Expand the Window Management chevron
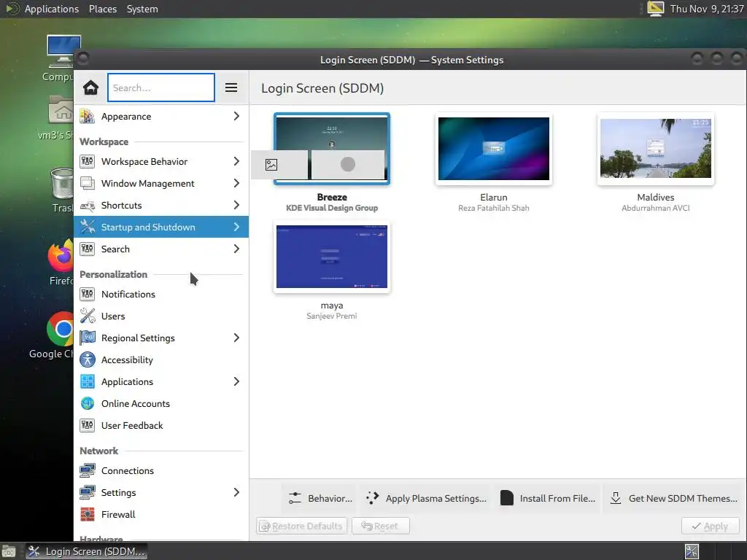This screenshot has height=560, width=747. 236,183
